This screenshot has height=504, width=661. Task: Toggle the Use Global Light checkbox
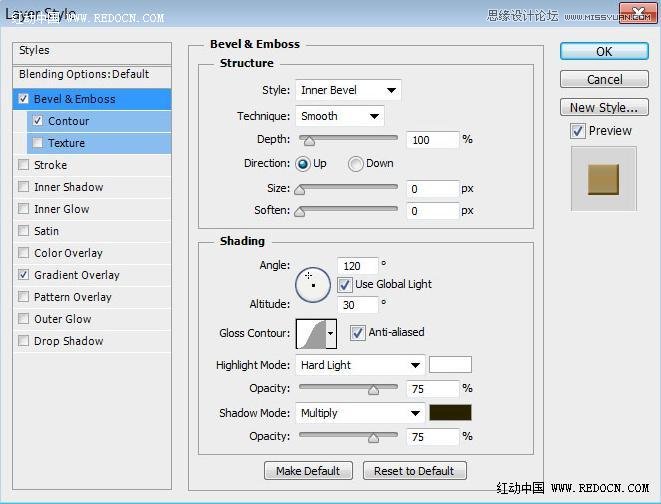[345, 284]
